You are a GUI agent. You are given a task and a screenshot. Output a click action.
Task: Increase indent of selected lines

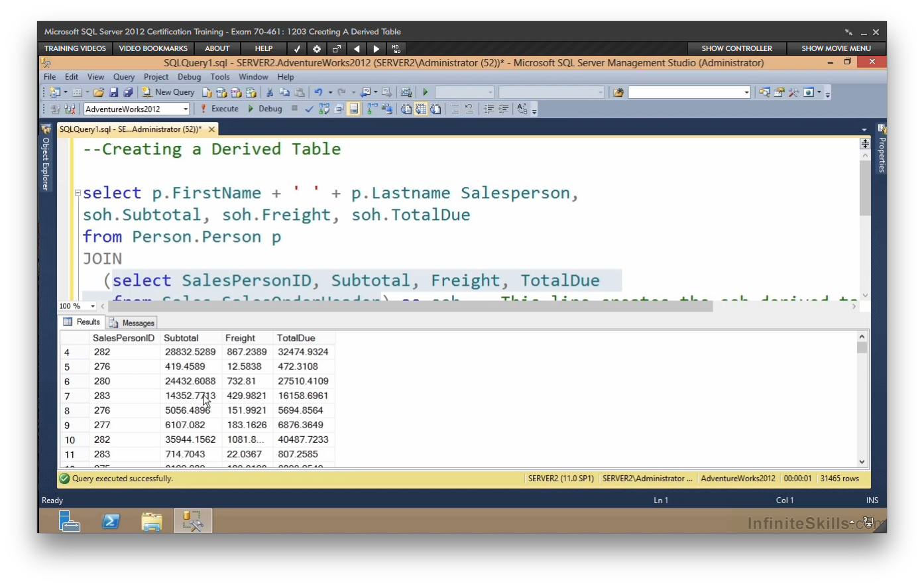point(504,109)
